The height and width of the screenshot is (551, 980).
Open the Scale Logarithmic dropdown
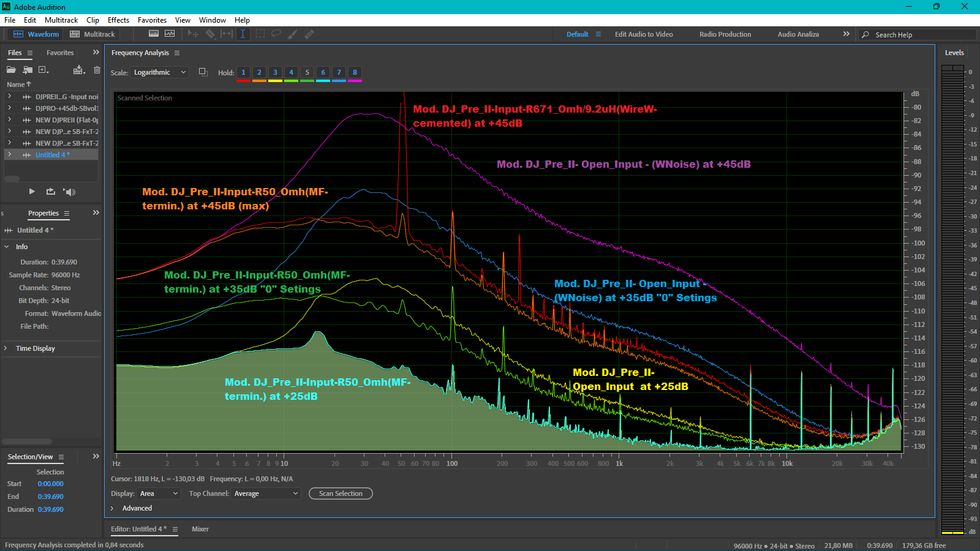pyautogui.click(x=159, y=72)
